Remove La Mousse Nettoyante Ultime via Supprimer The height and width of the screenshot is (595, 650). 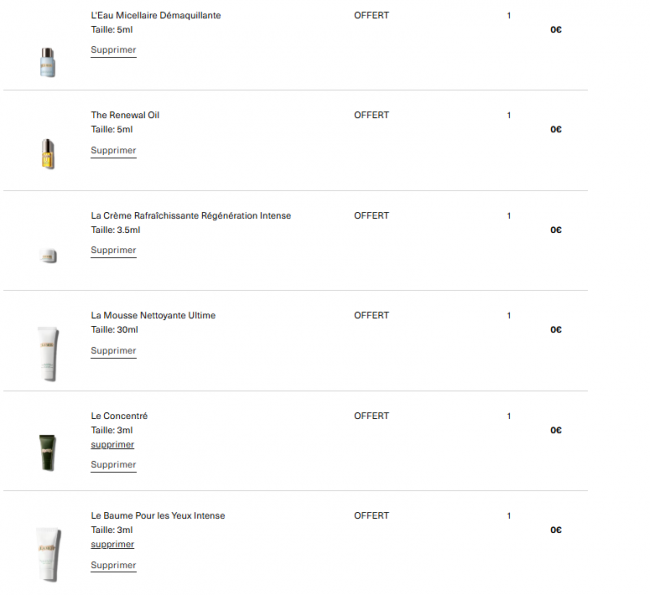[113, 351]
